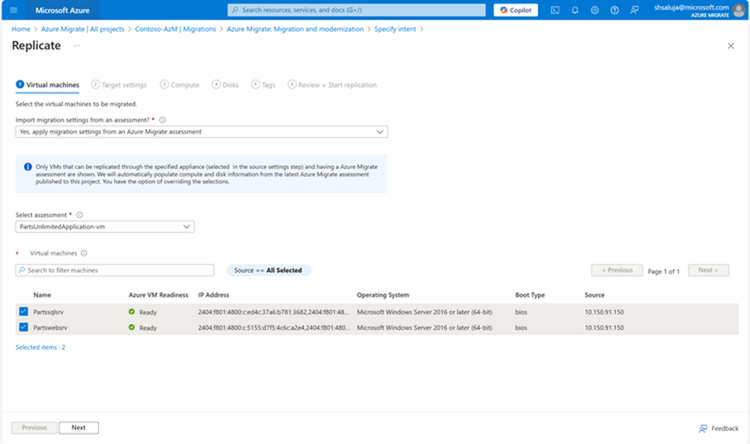Open Cloud Shell from the top bar
Viewport: 750px width, 444px height.
[x=555, y=10]
